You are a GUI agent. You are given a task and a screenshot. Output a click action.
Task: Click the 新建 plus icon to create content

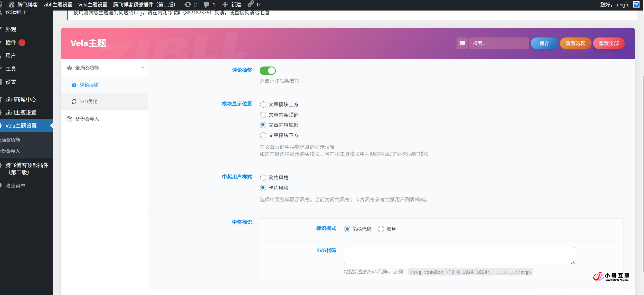point(224,4)
